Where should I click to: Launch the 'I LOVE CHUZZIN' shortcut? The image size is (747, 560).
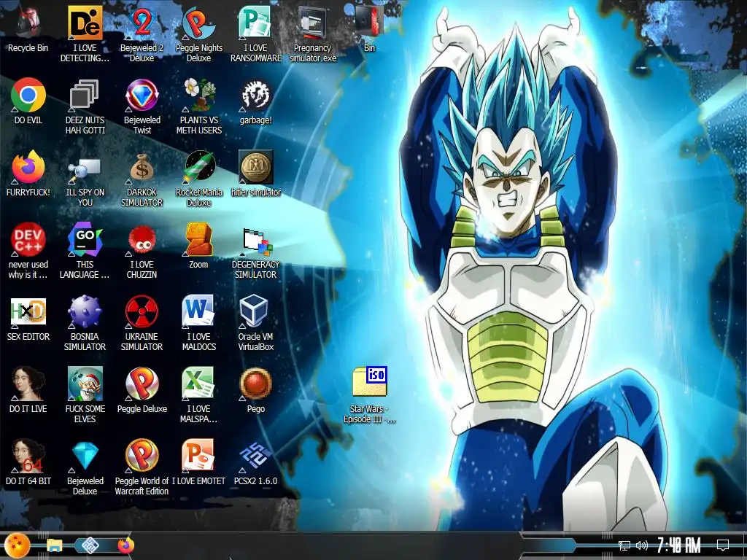[x=142, y=241]
